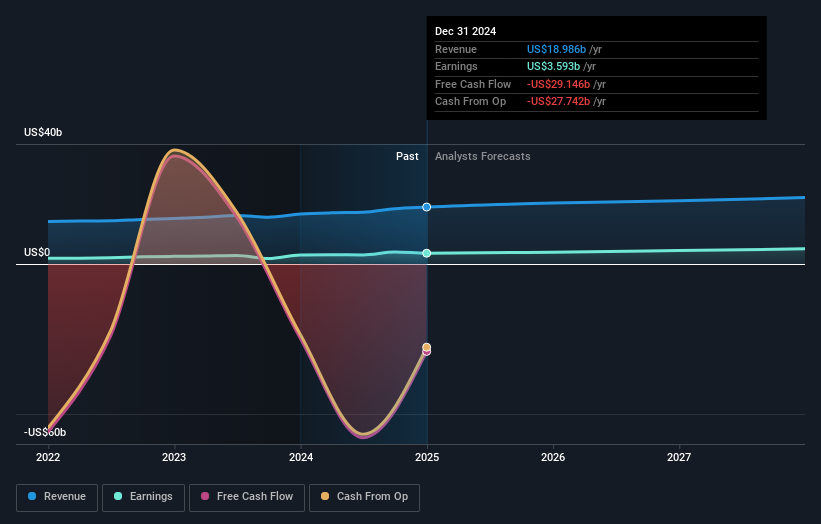Click the 2025 x-axis label
The image size is (821, 524).
[x=427, y=458]
